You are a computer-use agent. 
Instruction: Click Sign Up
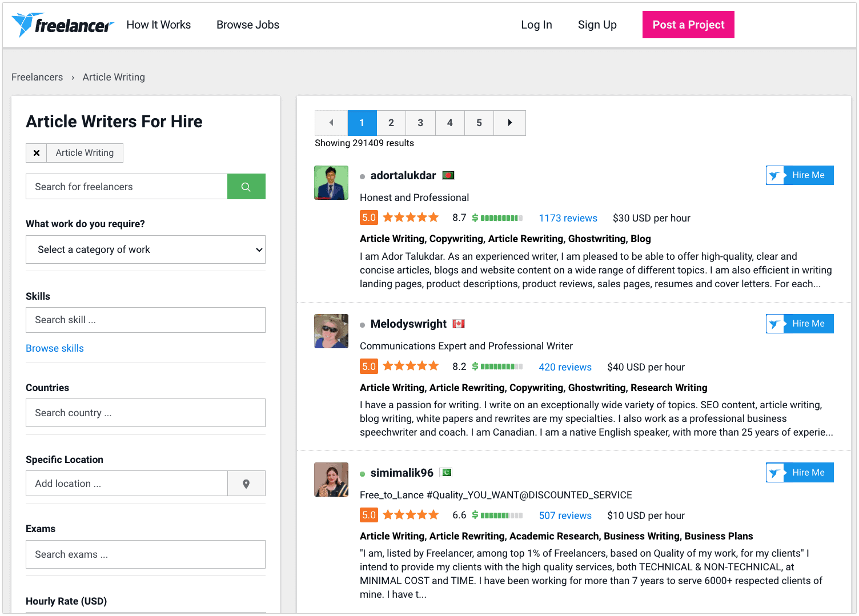click(597, 25)
